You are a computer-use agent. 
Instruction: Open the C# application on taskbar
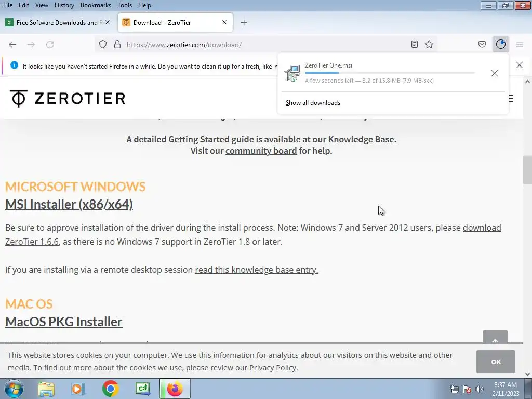(143, 389)
